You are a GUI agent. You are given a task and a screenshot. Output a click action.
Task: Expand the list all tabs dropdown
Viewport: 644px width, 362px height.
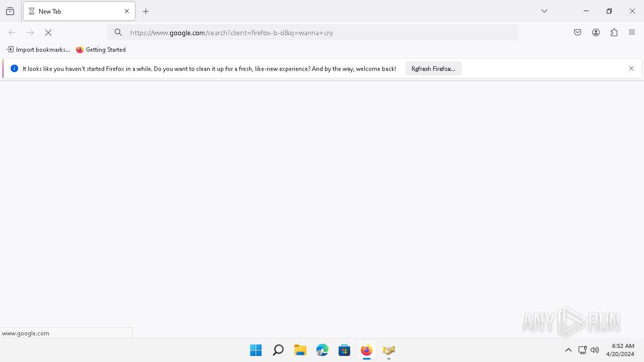point(544,11)
